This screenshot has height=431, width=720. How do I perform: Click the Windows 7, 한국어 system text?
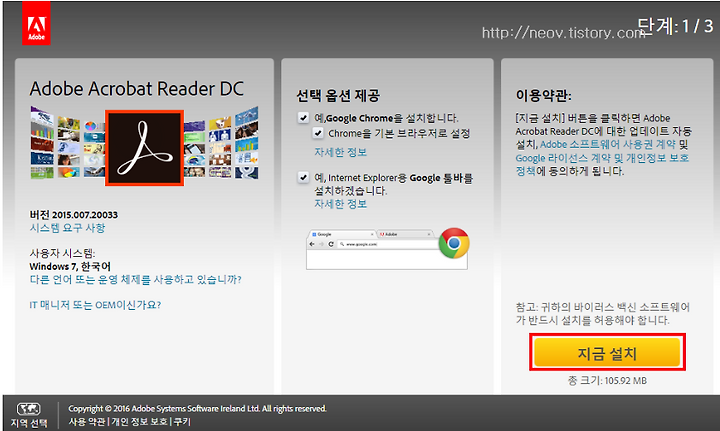click(70, 266)
